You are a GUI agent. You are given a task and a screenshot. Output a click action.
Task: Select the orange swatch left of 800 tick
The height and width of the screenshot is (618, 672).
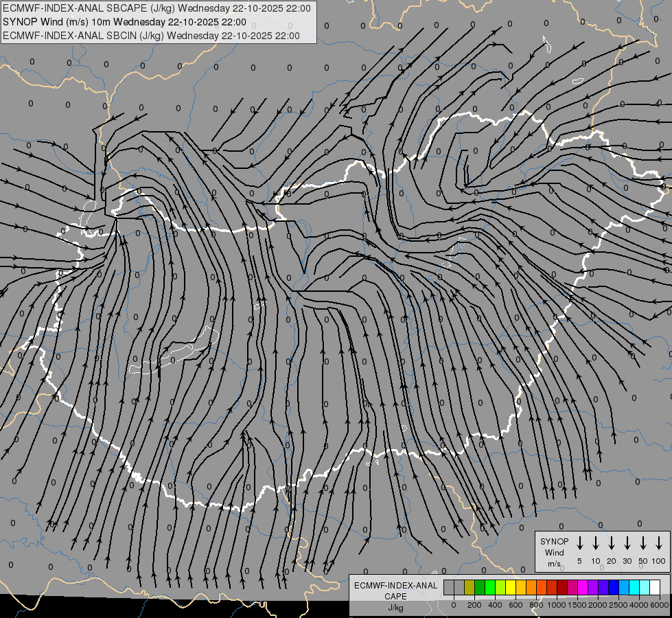point(531,587)
